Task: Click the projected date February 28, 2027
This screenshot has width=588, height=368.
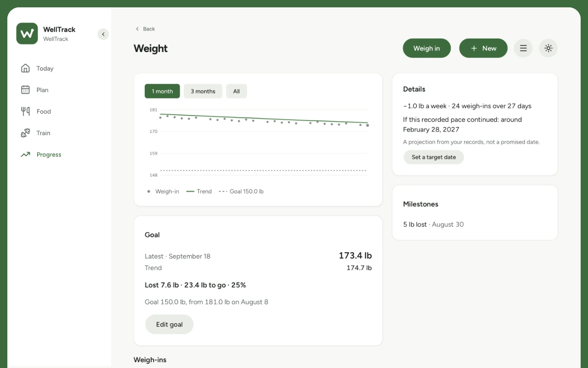Action: [x=431, y=130]
